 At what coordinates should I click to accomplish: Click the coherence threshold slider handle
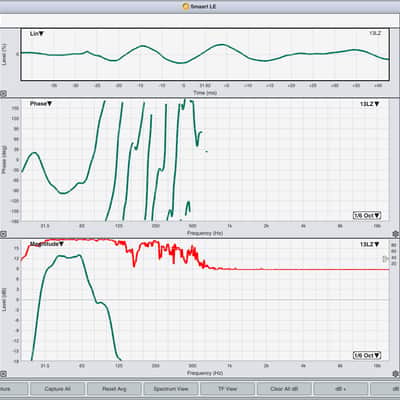(385, 258)
